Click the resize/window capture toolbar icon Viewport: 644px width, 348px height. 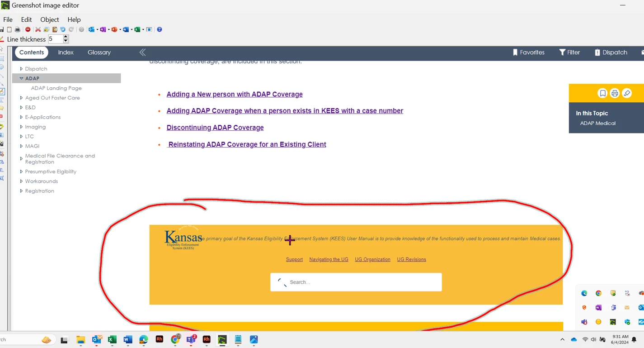149,29
